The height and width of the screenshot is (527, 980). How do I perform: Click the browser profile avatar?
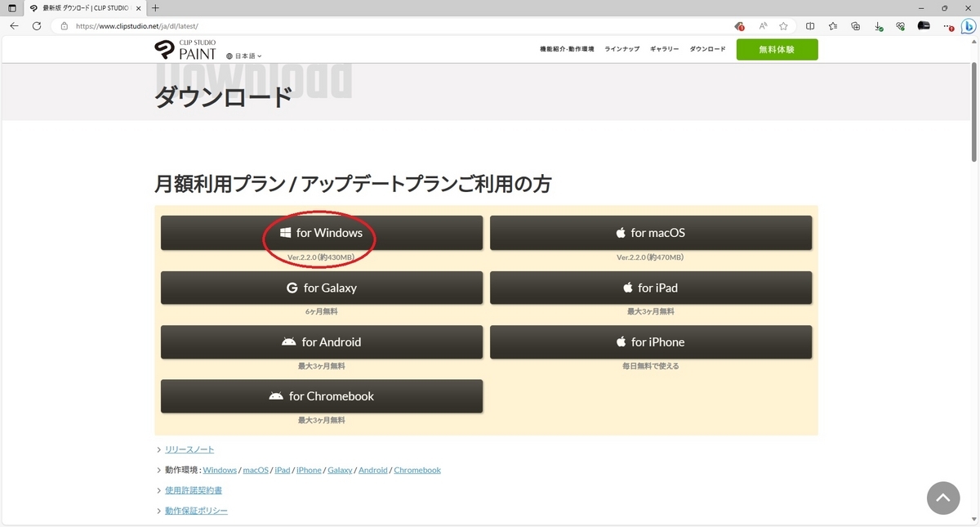point(924,26)
